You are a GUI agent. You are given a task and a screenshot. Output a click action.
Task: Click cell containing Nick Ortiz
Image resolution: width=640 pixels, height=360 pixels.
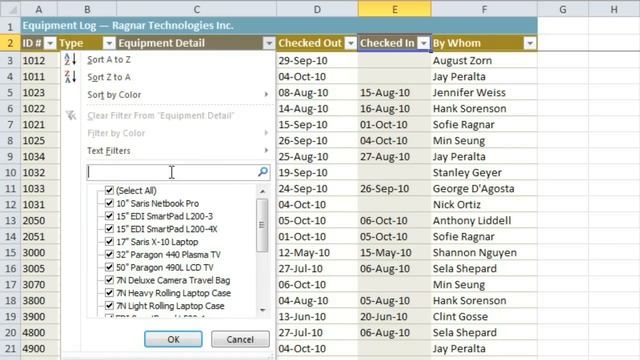484,204
